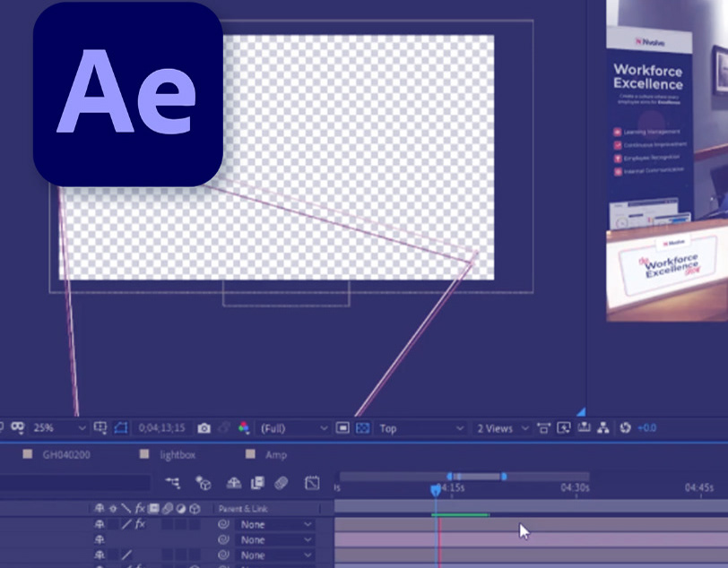Viewport: 728px width, 568px height.
Task: Click the 04:45s mark on time ruler
Action: point(698,487)
